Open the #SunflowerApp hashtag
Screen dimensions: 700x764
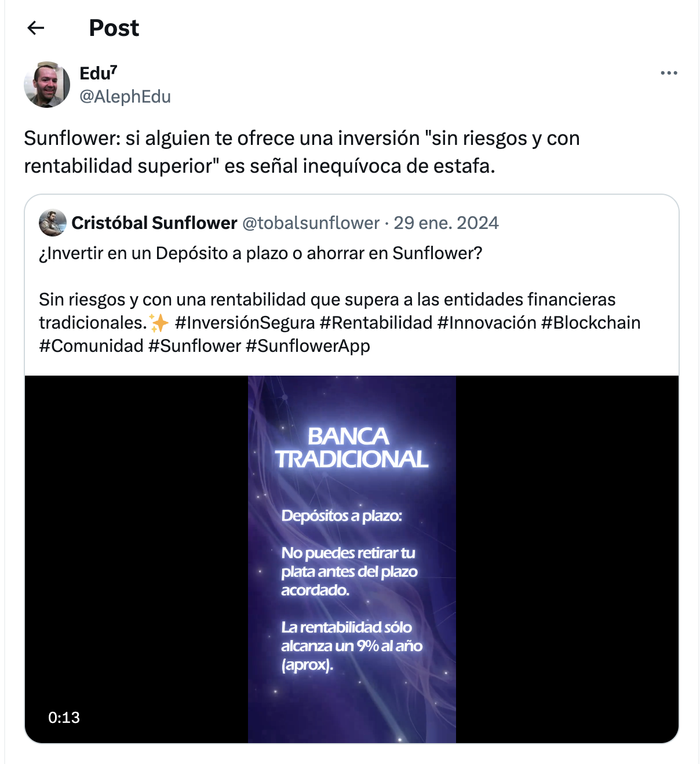click(x=308, y=345)
